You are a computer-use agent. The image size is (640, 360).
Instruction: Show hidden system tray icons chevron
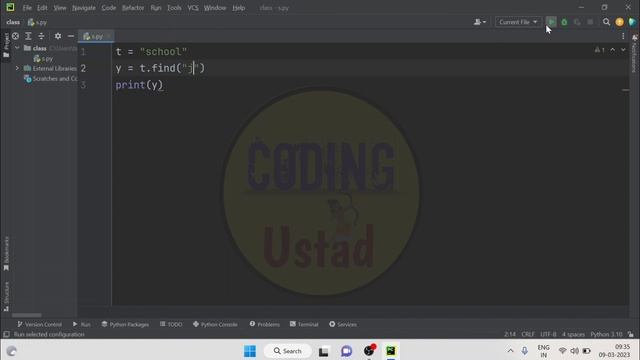pos(511,351)
